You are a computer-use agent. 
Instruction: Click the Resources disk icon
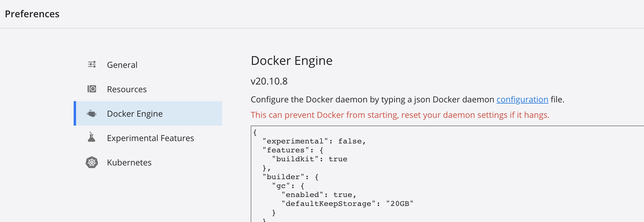tap(92, 89)
